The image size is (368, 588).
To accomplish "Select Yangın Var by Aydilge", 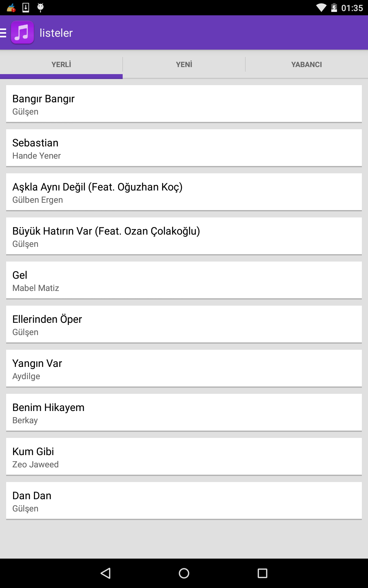I will 184,368.
